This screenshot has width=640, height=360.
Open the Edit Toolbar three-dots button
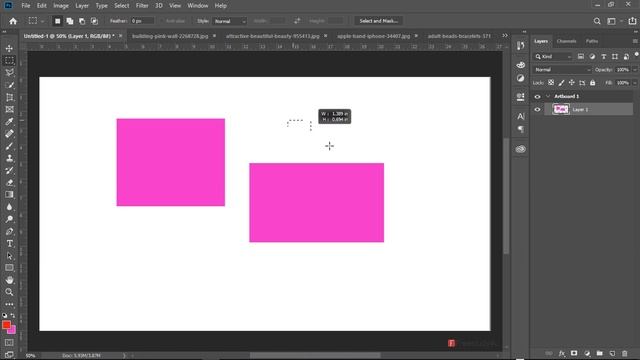[x=9, y=304]
